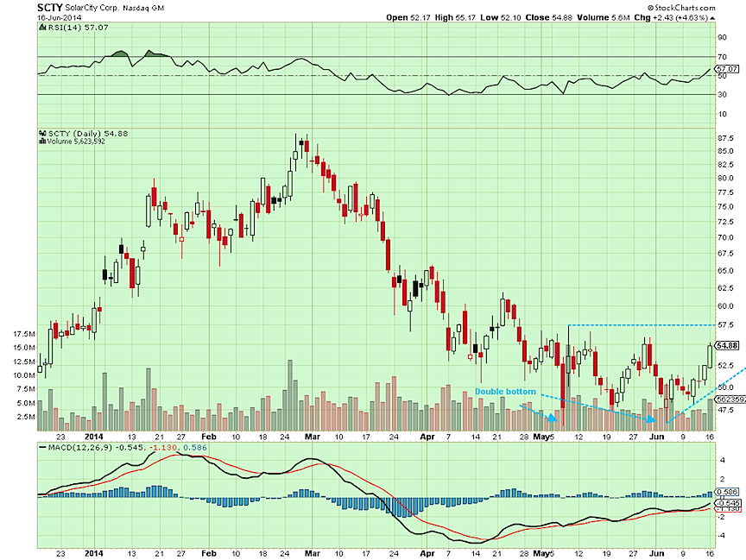Click the up-triangle icon beside the change percent
Viewport: 746px width, 560px height.
[712, 18]
